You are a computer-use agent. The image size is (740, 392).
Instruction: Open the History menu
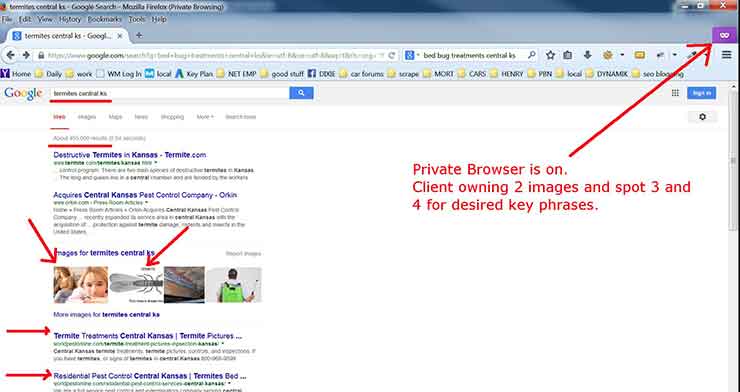[x=70, y=19]
